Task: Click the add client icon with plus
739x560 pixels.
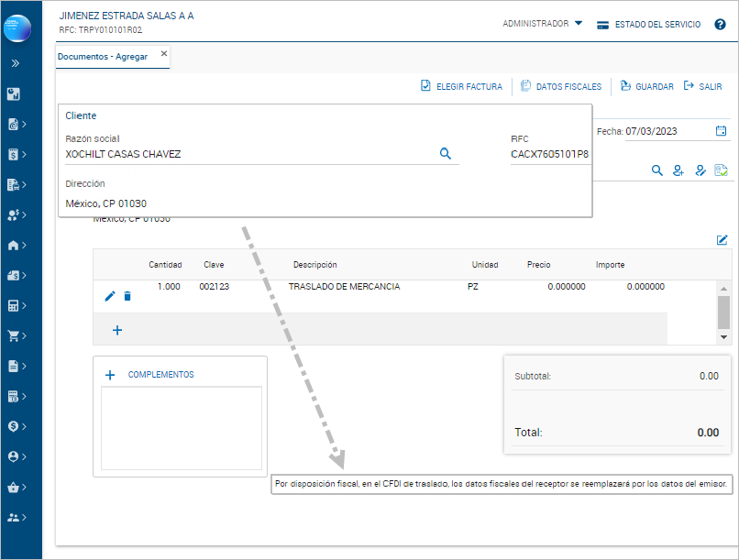Action: point(678,170)
